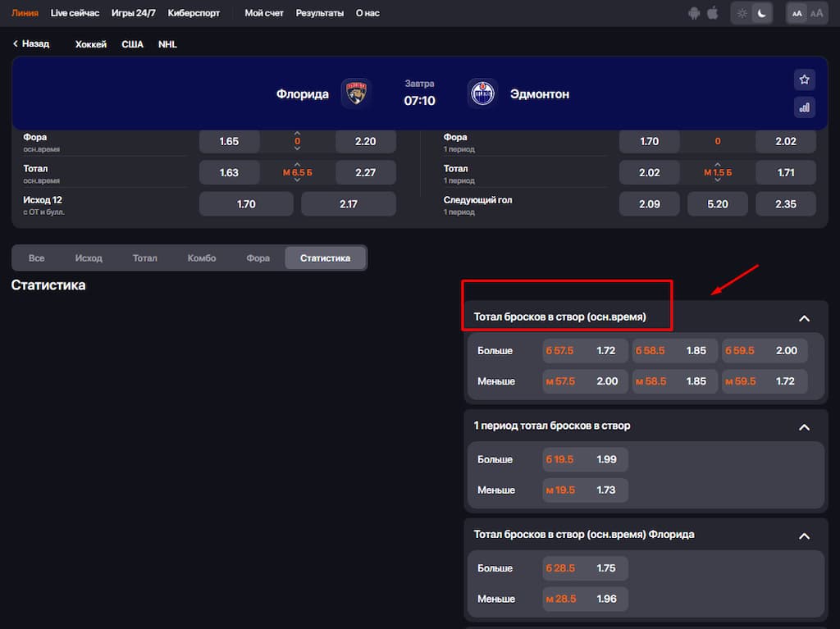The width and height of the screenshot is (840, 629).
Task: Open the Хоккей breadcrumb
Action: [x=90, y=44]
